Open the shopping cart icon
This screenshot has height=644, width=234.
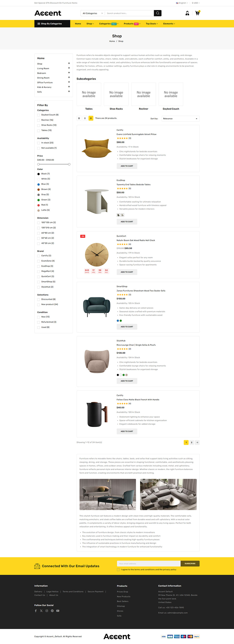[197, 13]
